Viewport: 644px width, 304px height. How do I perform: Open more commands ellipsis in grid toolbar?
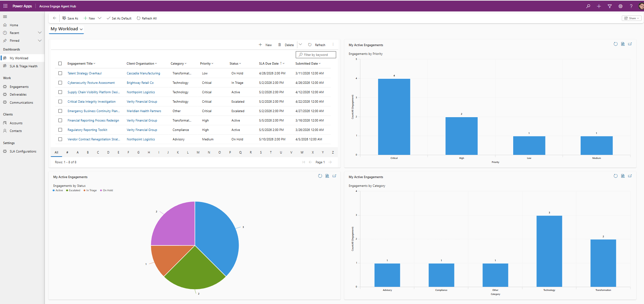(333, 44)
